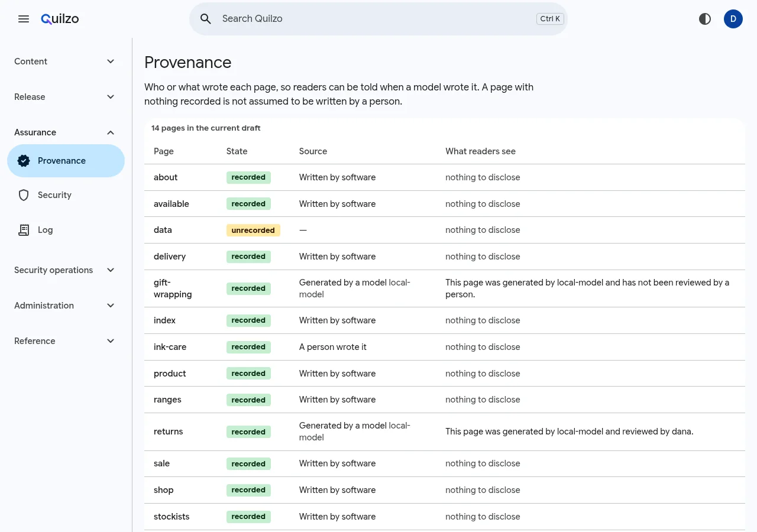Toggle dark/light theme contrast icon
This screenshot has height=532, width=757.
click(x=705, y=19)
